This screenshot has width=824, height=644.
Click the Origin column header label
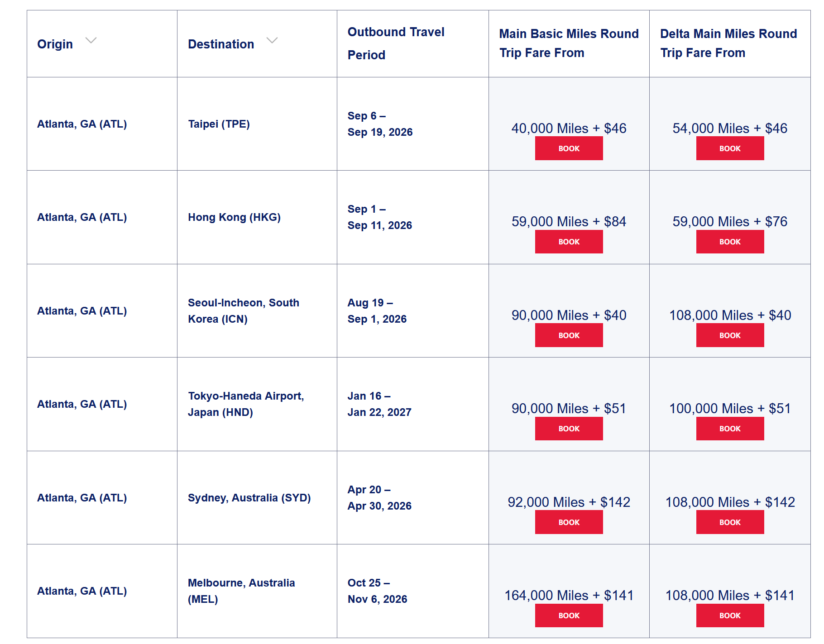(55, 44)
